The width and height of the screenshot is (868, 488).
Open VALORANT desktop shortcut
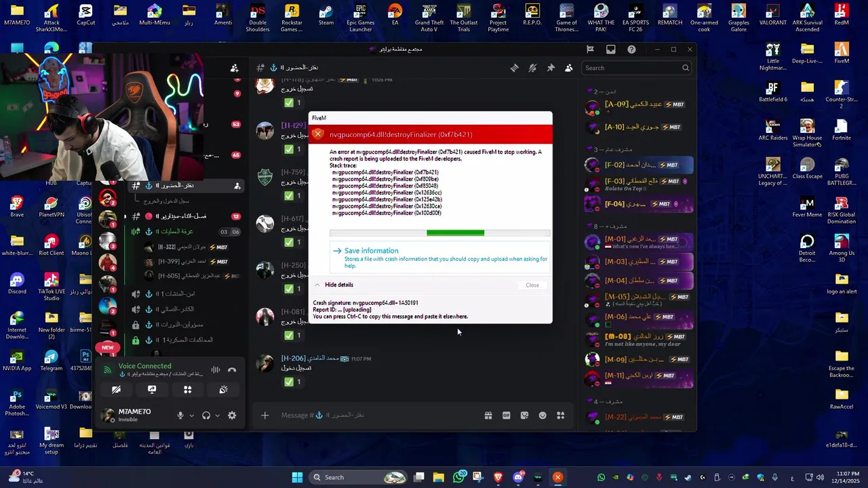[x=772, y=15]
